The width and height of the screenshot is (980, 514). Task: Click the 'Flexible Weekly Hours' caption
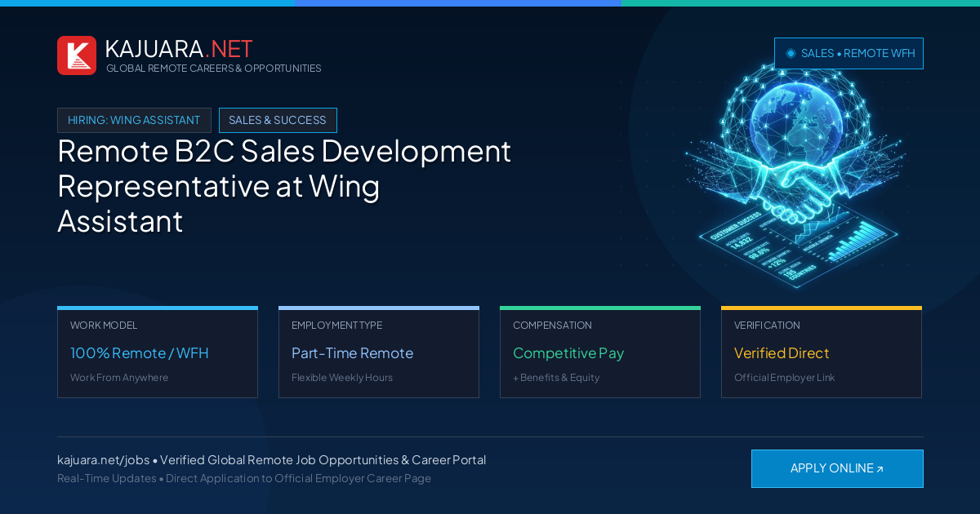pos(342,378)
